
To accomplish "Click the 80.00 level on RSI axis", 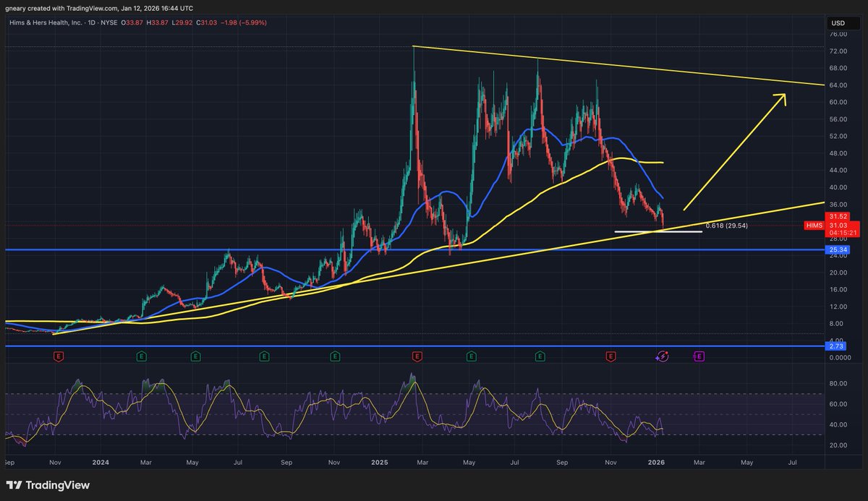I will (838, 383).
